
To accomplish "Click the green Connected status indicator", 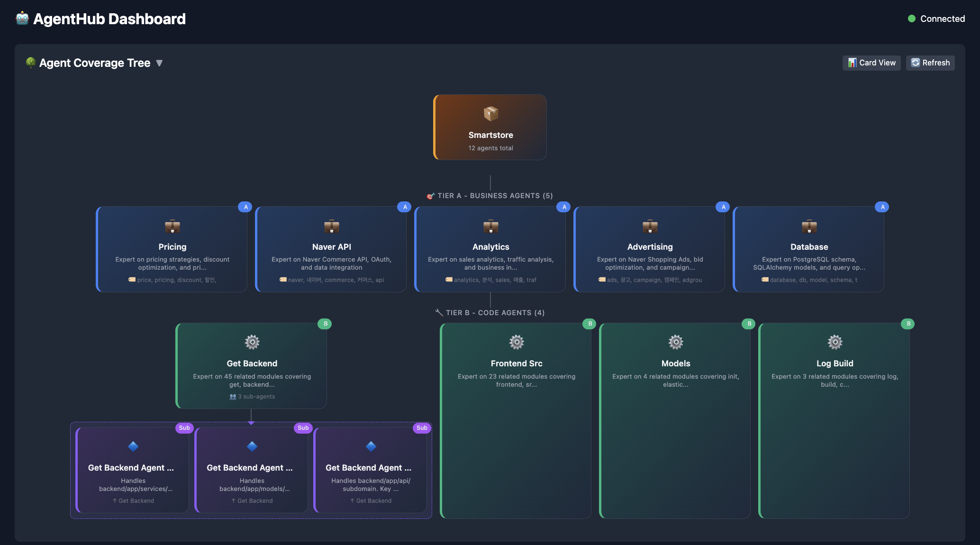I will click(x=911, y=18).
